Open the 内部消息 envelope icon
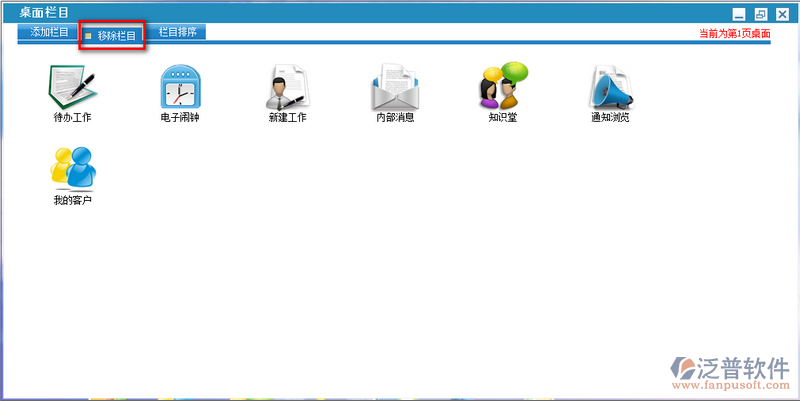 [395, 87]
